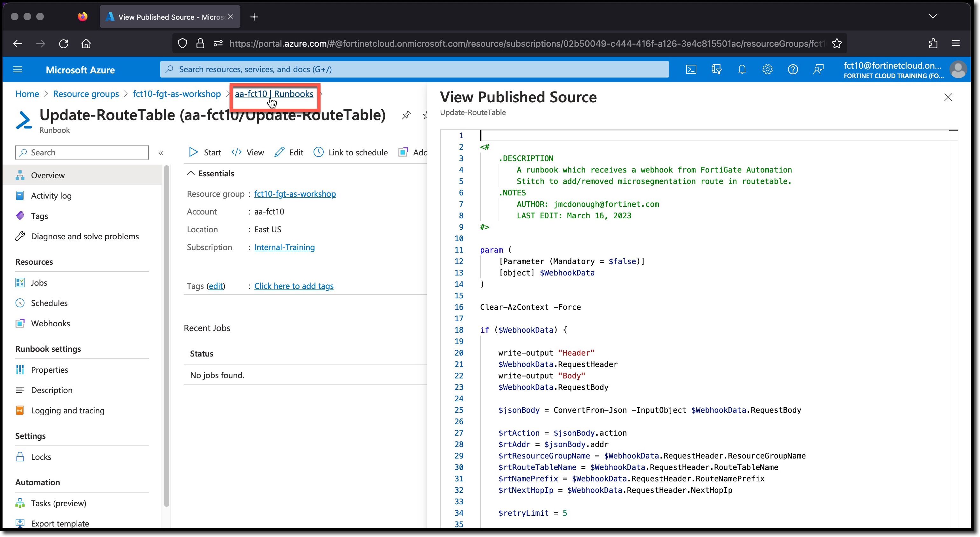The height and width of the screenshot is (537, 980).
Task: Close the View Published Source panel
Action: tap(948, 97)
